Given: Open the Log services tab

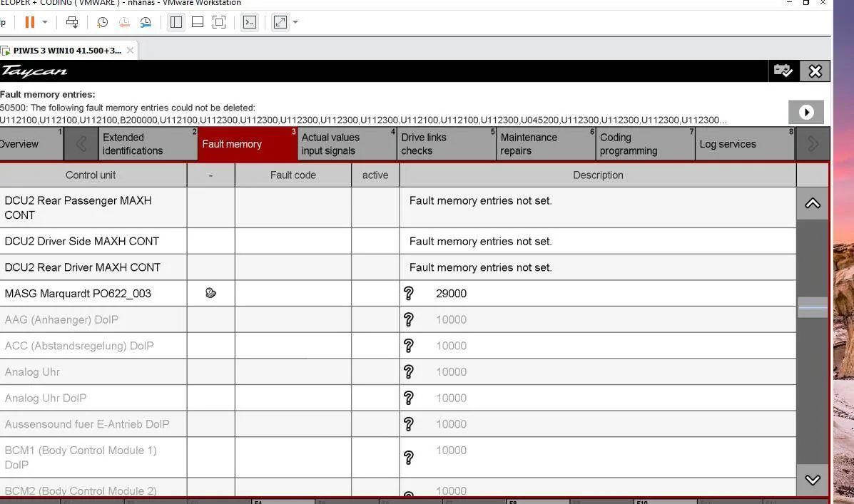Looking at the screenshot, I should click(745, 144).
